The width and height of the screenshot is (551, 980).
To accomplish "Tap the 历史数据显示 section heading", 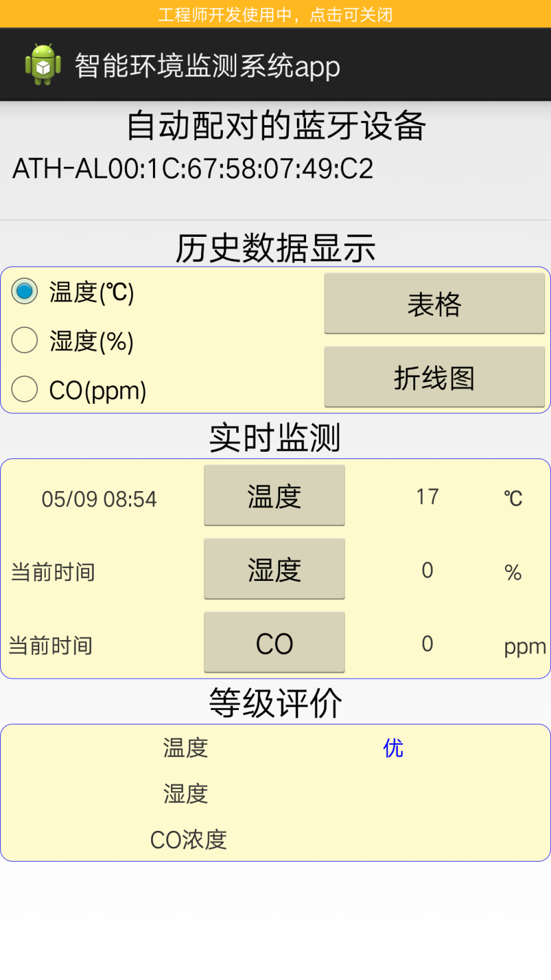I will [x=275, y=248].
